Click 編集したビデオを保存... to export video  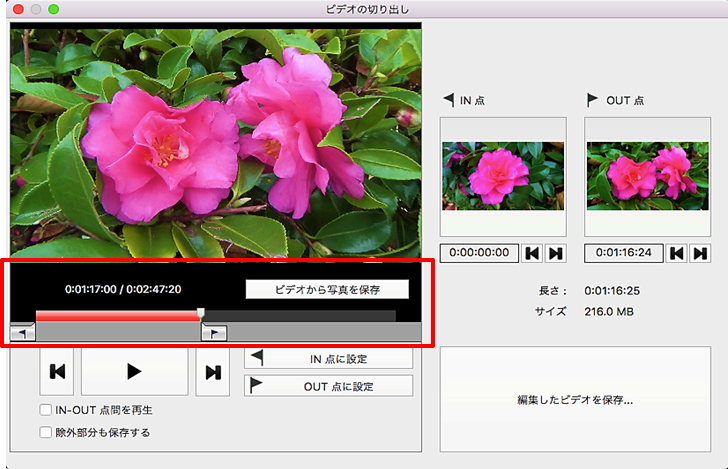[x=575, y=400]
